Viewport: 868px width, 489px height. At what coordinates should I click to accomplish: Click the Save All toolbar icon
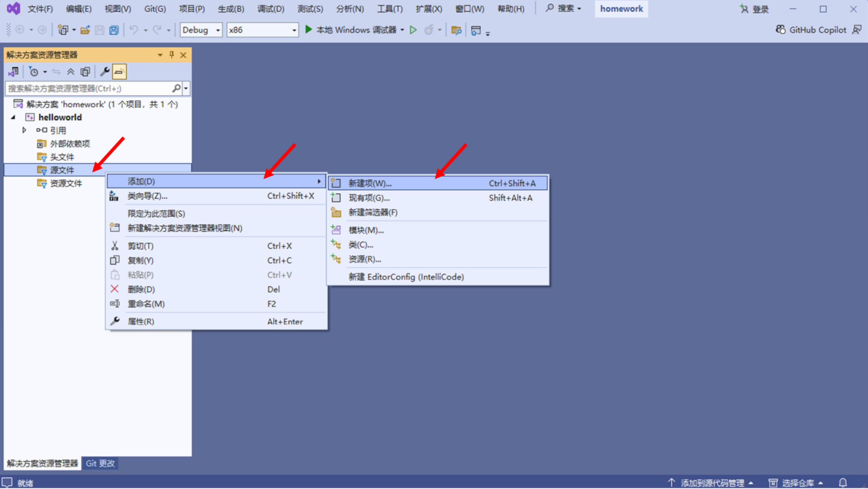(x=114, y=30)
